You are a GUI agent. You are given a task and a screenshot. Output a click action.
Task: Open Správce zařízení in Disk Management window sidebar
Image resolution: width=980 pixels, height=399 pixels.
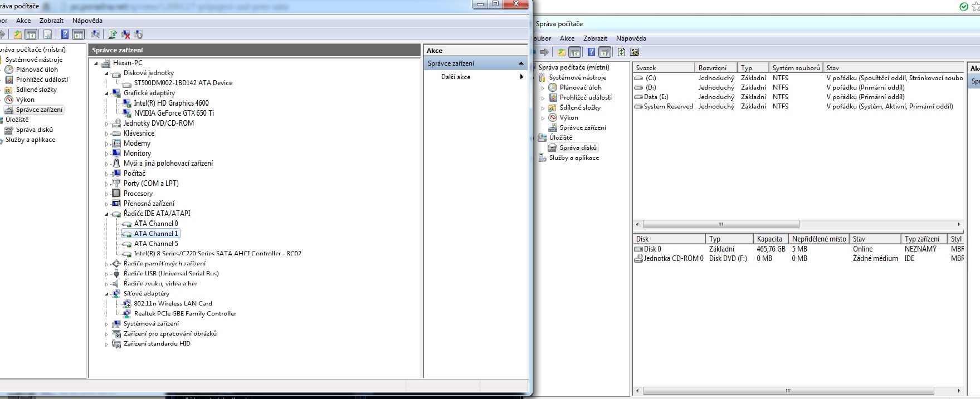point(583,128)
